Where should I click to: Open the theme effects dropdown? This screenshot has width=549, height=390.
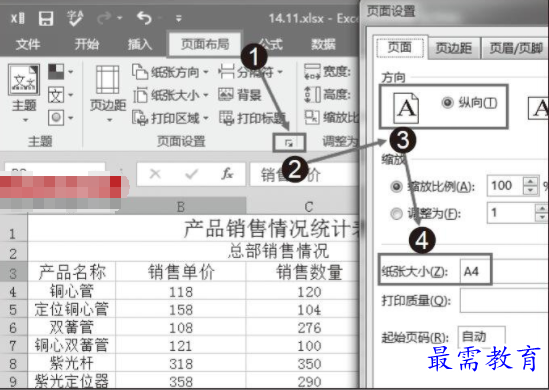(x=60, y=118)
